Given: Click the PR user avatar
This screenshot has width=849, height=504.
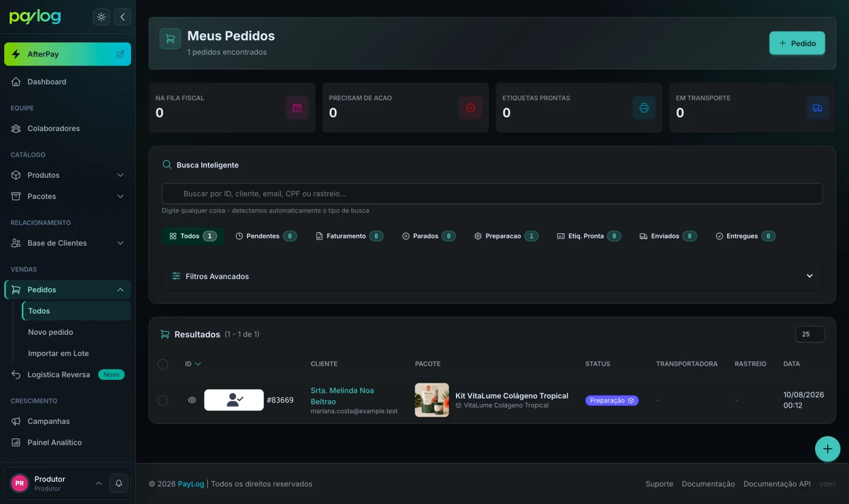Looking at the screenshot, I should point(19,483).
